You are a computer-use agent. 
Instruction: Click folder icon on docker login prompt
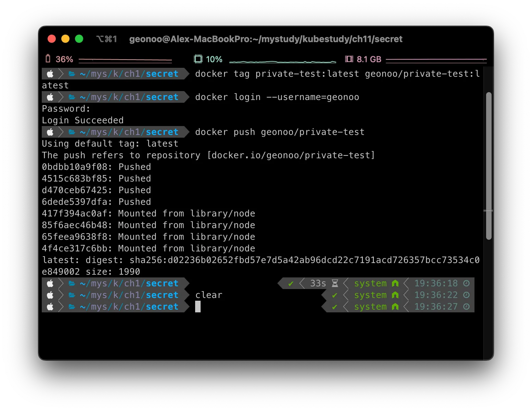click(x=72, y=97)
